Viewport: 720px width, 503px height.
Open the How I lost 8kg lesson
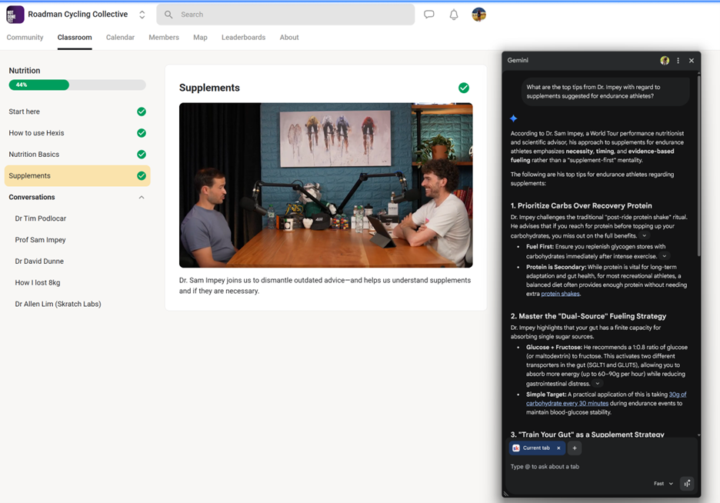[38, 283]
